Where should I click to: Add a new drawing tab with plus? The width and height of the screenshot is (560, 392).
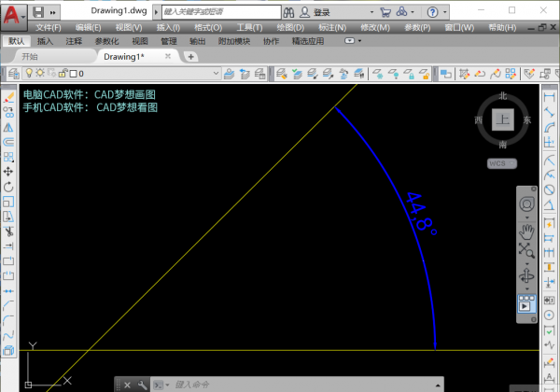click(190, 56)
